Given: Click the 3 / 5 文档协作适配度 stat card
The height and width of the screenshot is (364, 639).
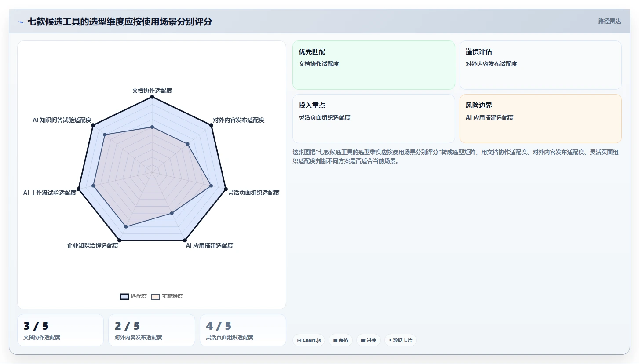Looking at the screenshot, I should (x=60, y=330).
